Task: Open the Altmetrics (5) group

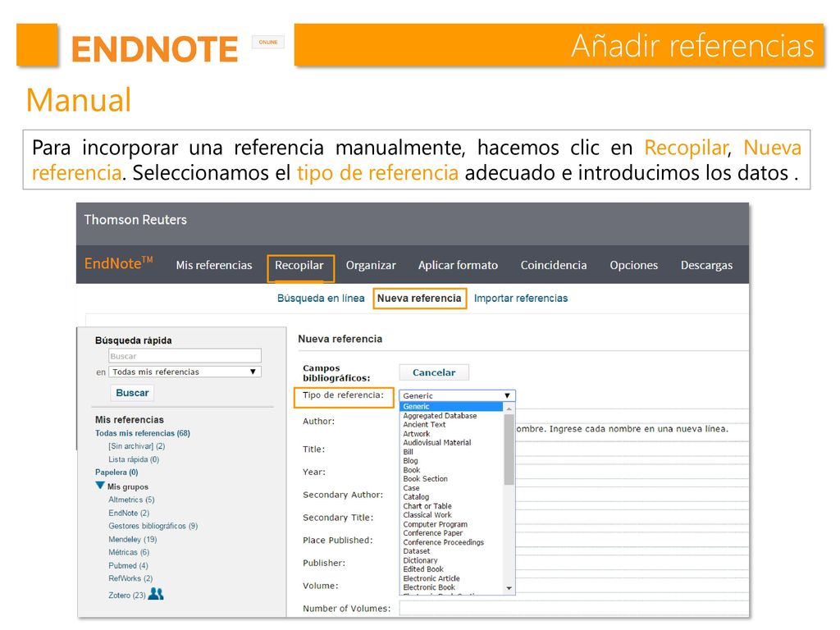Action: coord(131,500)
